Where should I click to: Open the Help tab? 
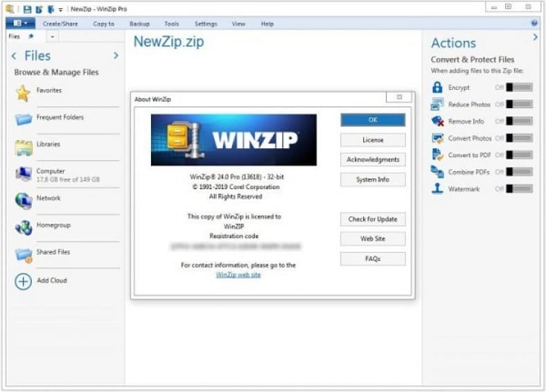coord(267,24)
